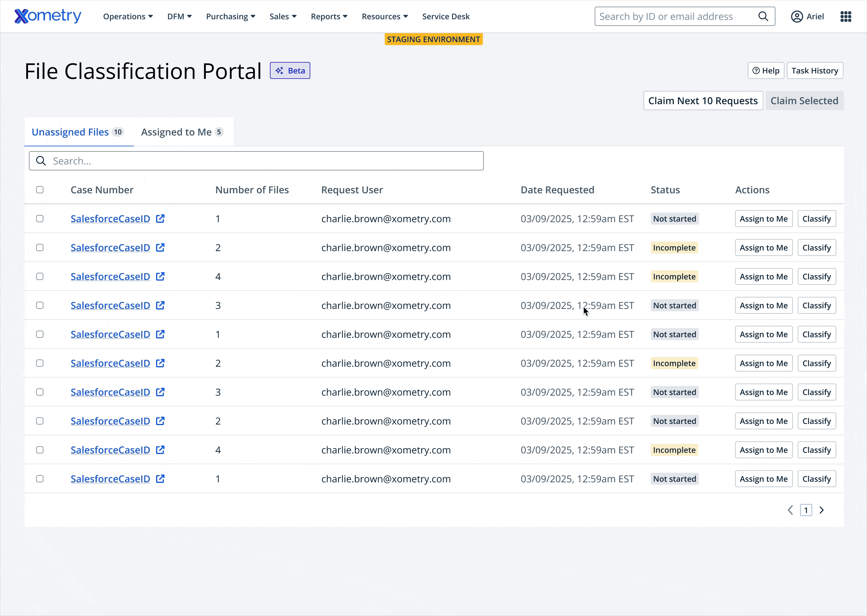
Task: Check the first row's checkbox
Action: point(40,219)
